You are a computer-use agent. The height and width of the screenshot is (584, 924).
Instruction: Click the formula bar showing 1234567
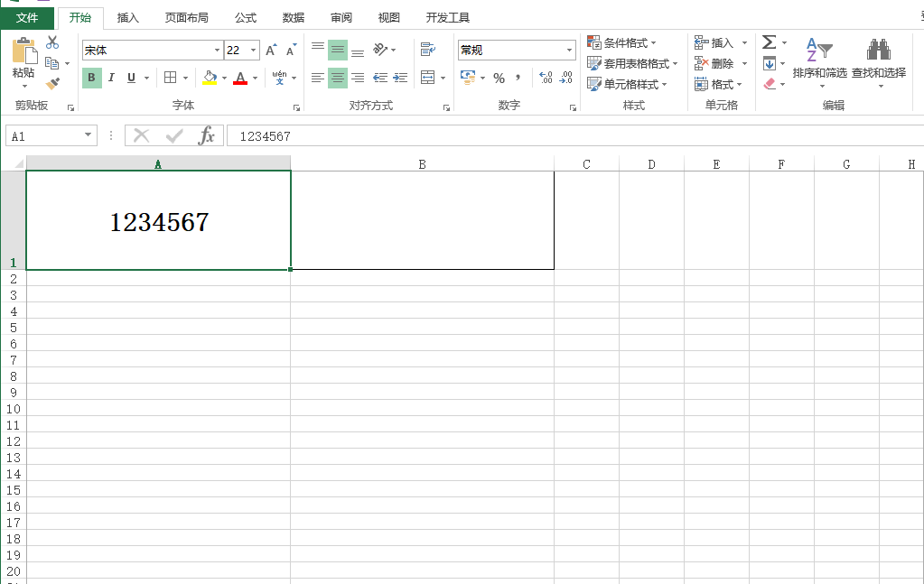click(x=575, y=136)
